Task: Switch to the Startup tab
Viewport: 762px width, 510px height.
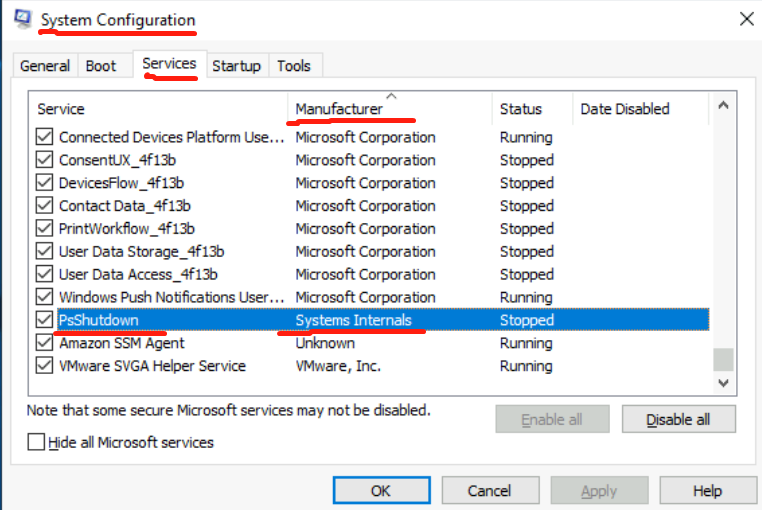Action: [236, 66]
